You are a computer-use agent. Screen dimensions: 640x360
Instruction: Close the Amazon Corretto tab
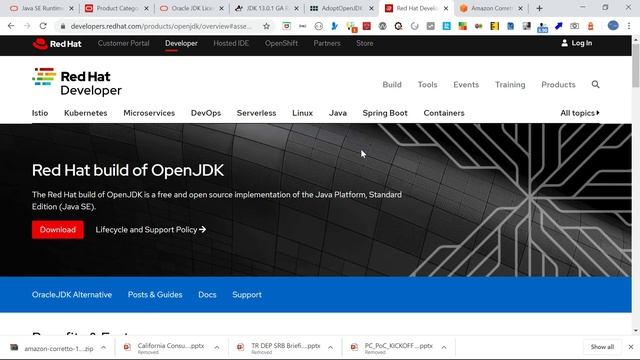tap(520, 8)
